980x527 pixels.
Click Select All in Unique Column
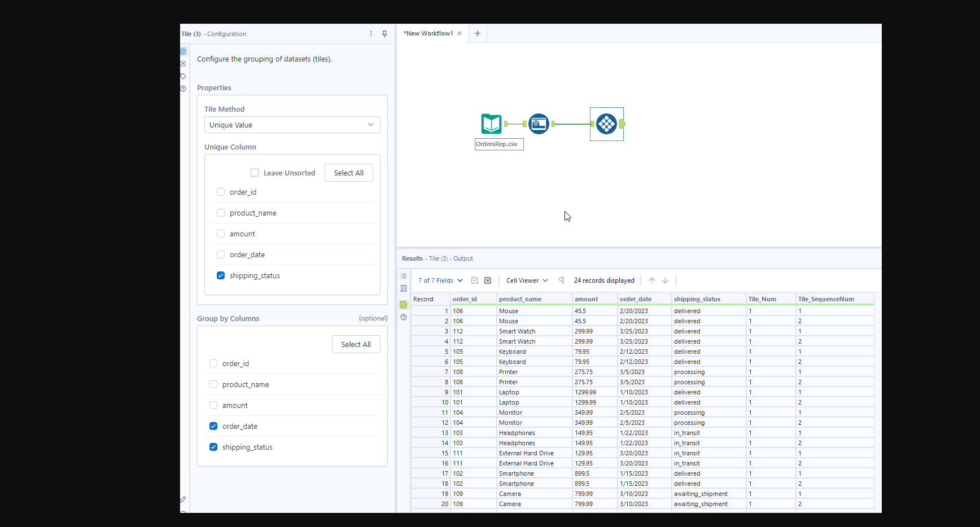point(348,173)
